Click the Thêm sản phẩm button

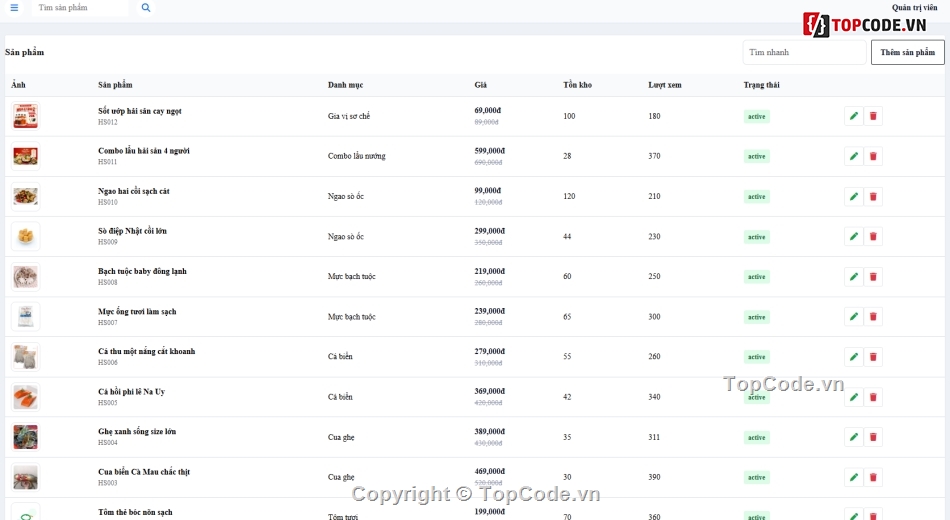908,52
